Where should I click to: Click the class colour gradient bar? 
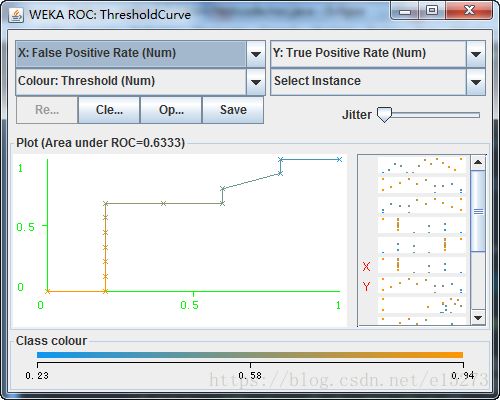point(250,355)
